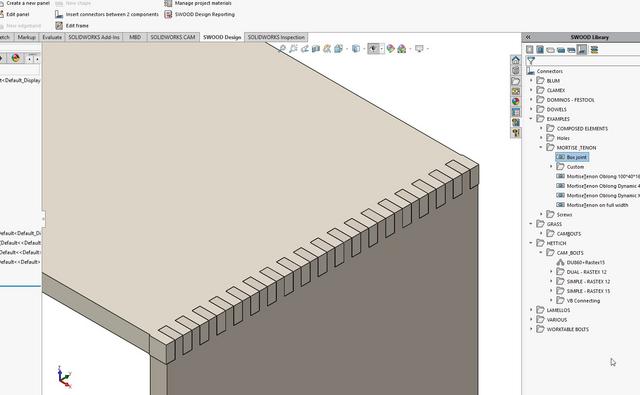The height and width of the screenshot is (395, 640).
Task: Select the last striped SWOOD Library toolbar icon
Action: (594, 50)
